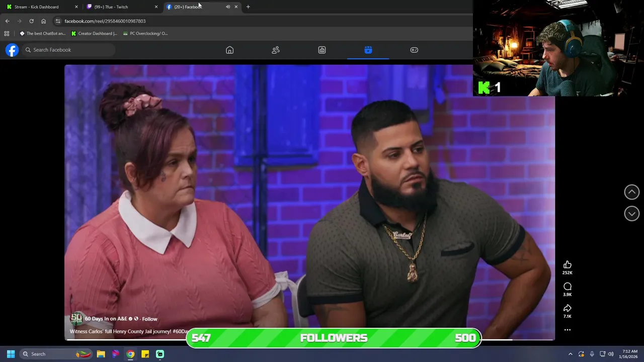The image size is (644, 362).
Task: Open the Facebook Home icon
Action: [x=229, y=50]
